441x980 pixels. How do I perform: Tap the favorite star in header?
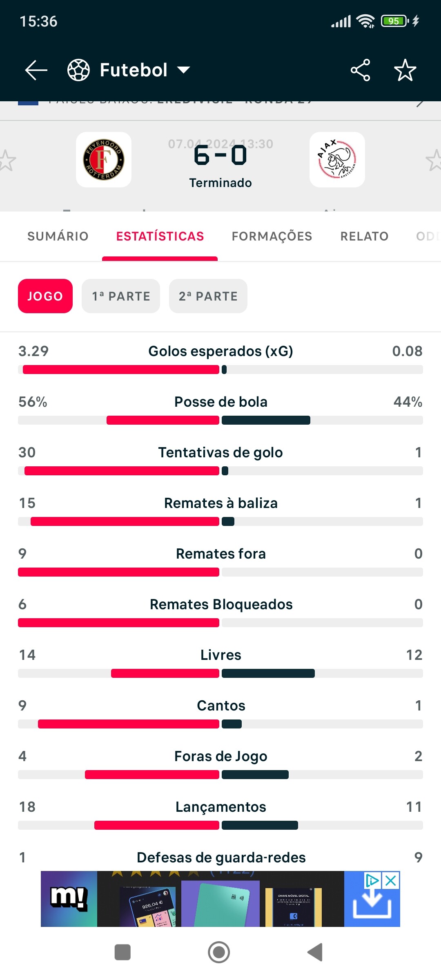coord(405,70)
